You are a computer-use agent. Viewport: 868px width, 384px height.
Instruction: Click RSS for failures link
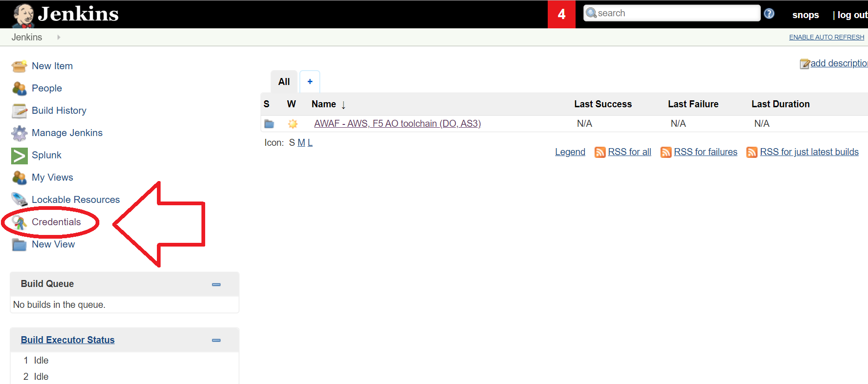click(706, 152)
